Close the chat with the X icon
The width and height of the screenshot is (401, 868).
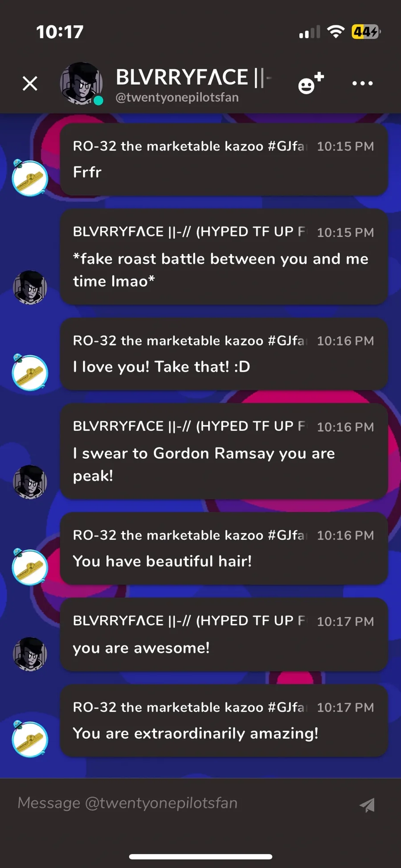[x=30, y=83]
